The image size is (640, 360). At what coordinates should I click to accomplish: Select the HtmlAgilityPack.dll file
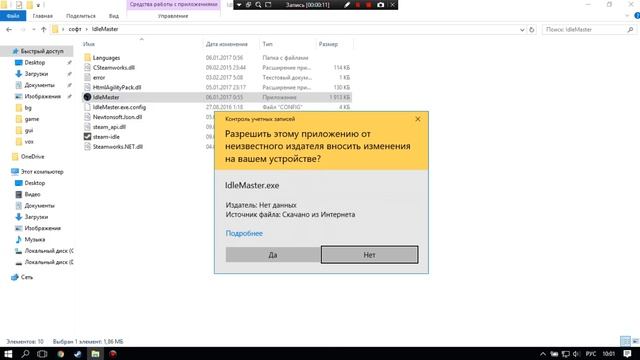tap(117, 87)
